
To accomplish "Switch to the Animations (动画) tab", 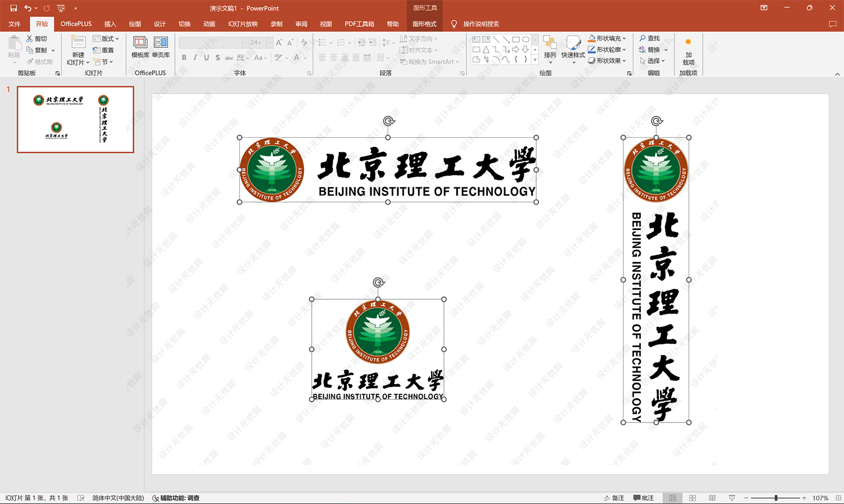I will (209, 24).
